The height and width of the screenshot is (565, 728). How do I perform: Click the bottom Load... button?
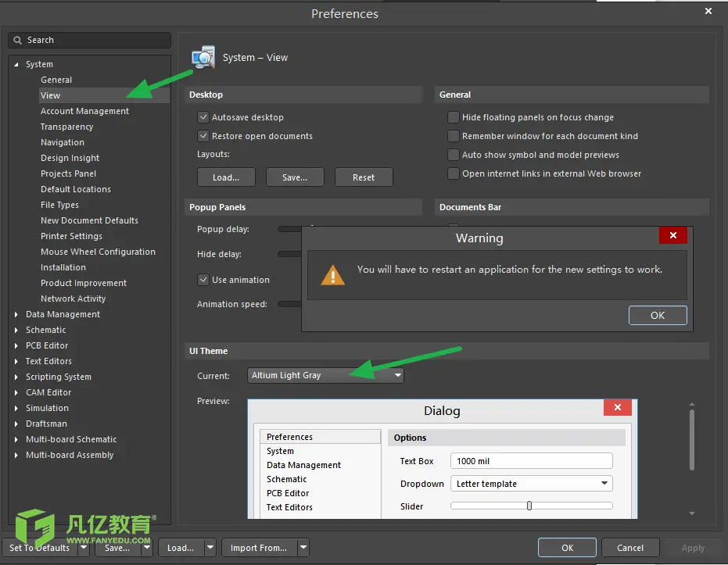[x=181, y=547]
